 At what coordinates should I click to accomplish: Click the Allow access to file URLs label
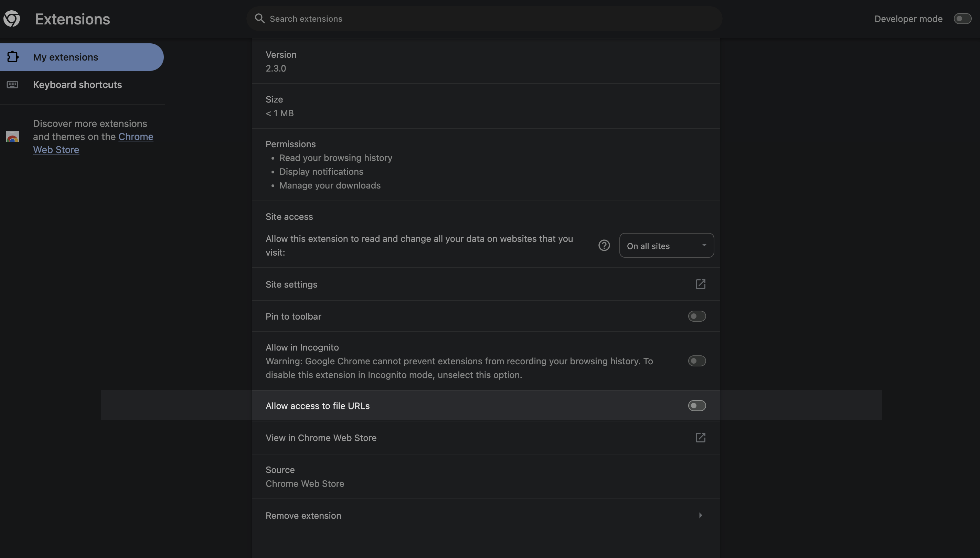point(317,406)
